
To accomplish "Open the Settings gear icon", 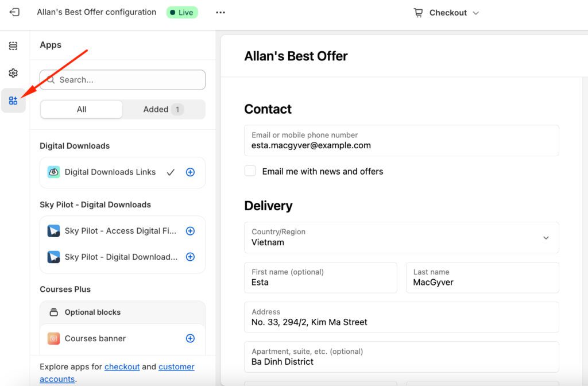I will [x=13, y=73].
